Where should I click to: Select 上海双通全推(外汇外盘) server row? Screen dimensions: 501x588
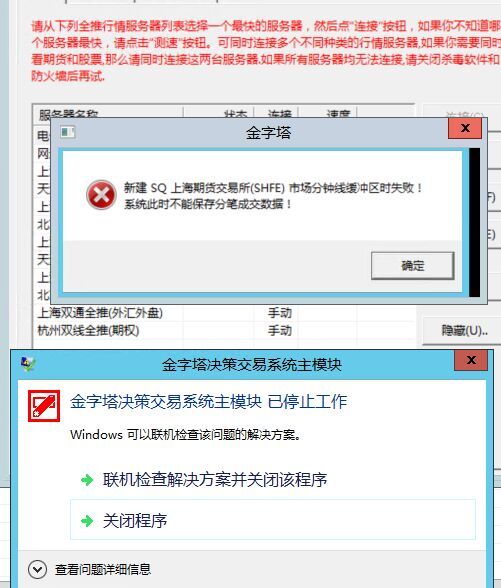(224, 313)
